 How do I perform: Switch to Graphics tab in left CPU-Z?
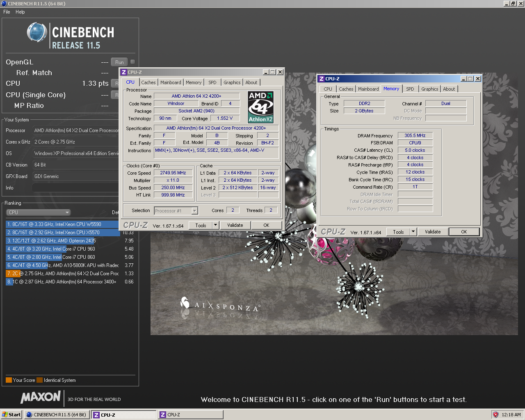(x=232, y=82)
